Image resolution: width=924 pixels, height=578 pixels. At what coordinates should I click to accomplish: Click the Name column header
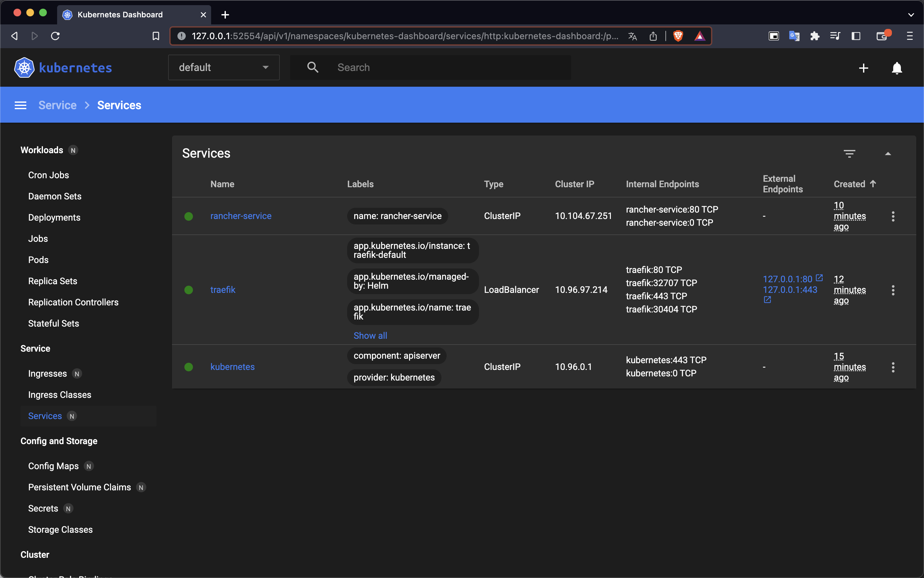click(x=222, y=184)
